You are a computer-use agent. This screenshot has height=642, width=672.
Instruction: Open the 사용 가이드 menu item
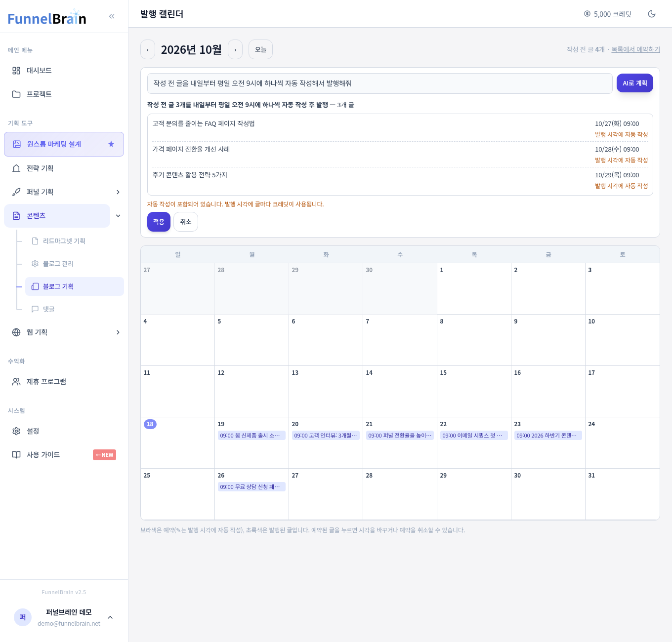64,455
